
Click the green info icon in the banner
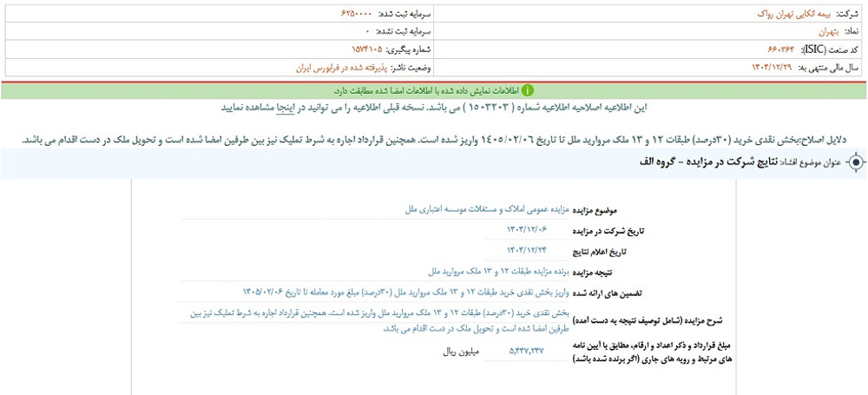click(x=529, y=91)
